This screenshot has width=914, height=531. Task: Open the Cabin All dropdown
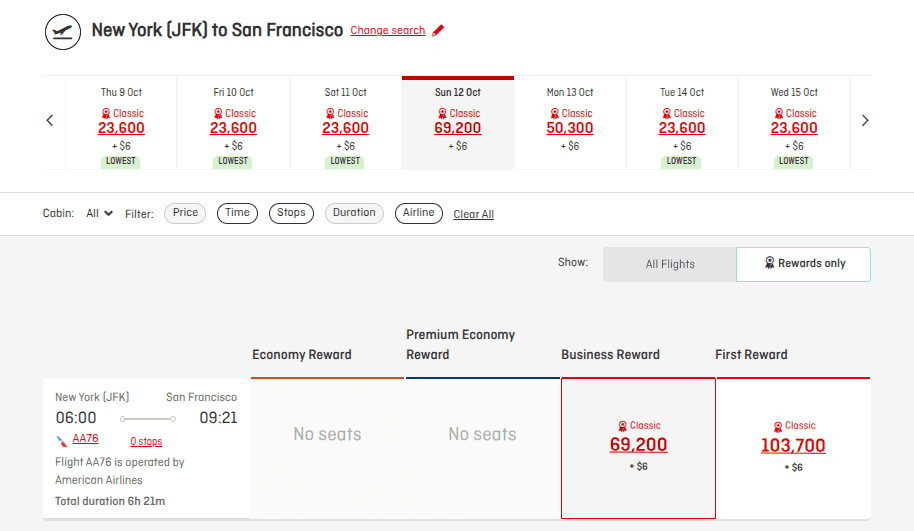coord(99,213)
